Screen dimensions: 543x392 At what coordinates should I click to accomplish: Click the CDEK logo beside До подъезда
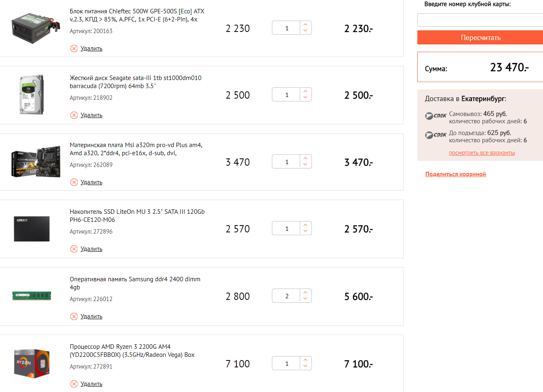(436, 135)
